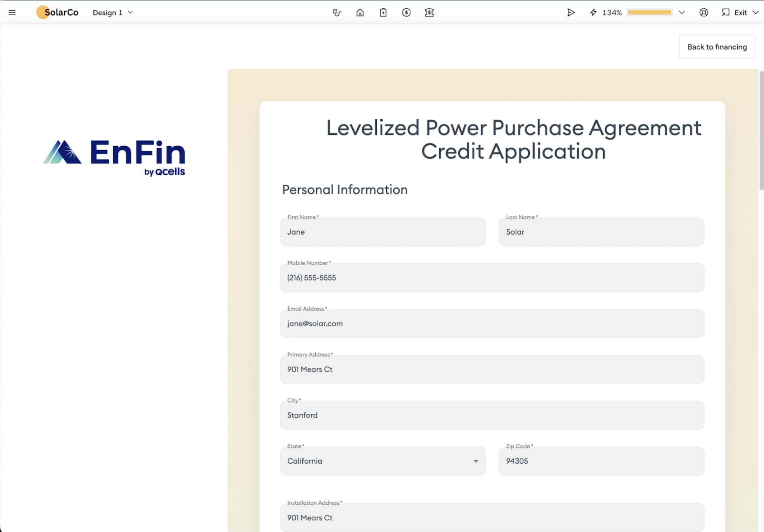Open the dollar pricing icon
Image resolution: width=764 pixels, height=532 pixels.
[x=406, y=12]
